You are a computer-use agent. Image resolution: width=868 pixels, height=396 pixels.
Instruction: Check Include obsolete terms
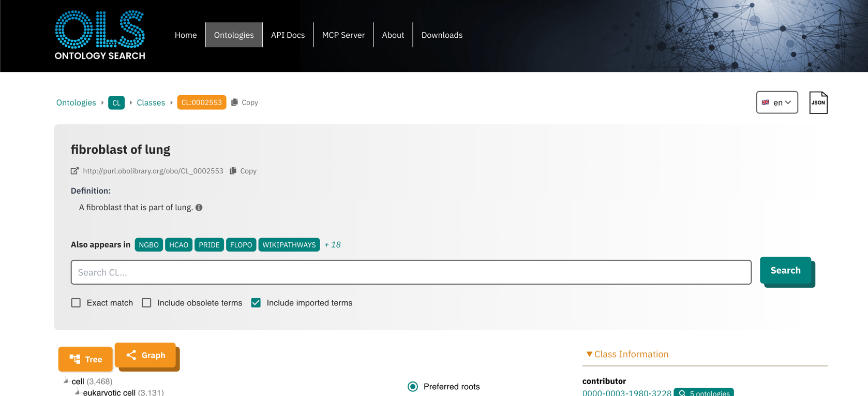click(147, 303)
